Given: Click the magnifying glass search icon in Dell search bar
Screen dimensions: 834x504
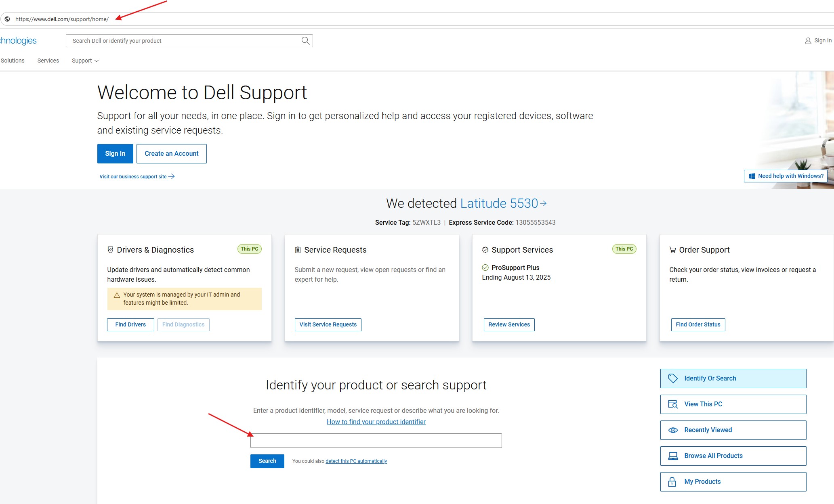Looking at the screenshot, I should (305, 40).
